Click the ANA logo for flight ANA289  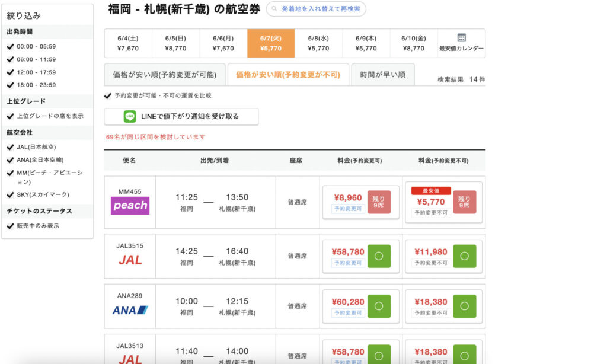130,310
